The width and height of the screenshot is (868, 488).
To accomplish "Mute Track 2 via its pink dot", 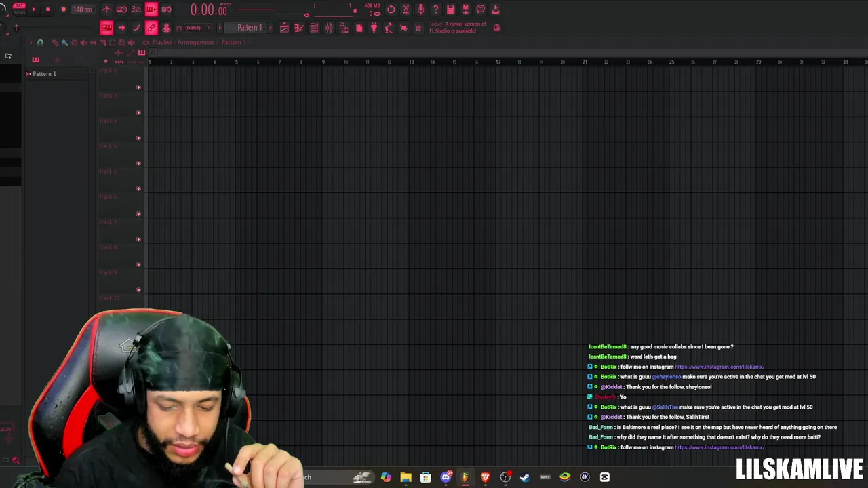I will tap(138, 113).
